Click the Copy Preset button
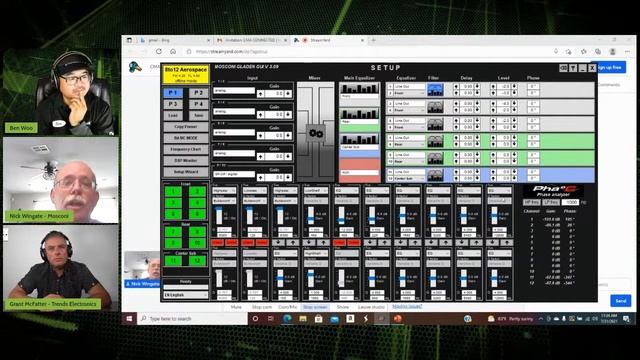The width and height of the screenshot is (640, 360). coord(186,127)
